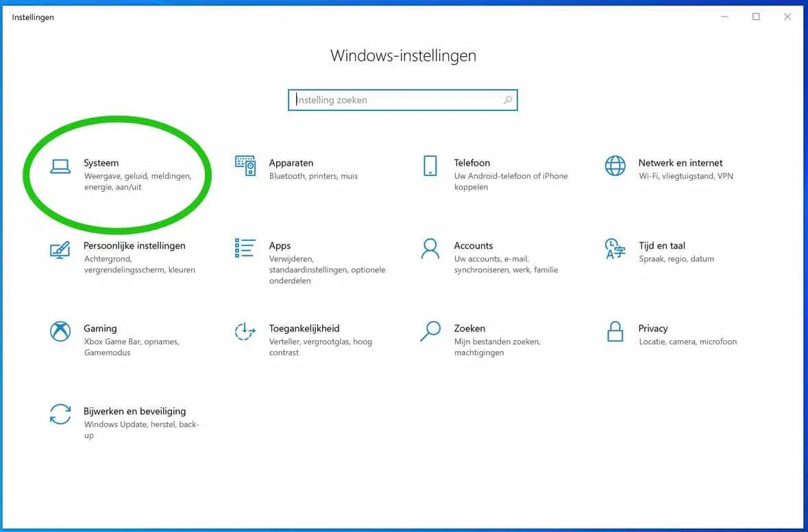Select the Gaming category title
Viewport: 808px width, 532px height.
(x=100, y=329)
